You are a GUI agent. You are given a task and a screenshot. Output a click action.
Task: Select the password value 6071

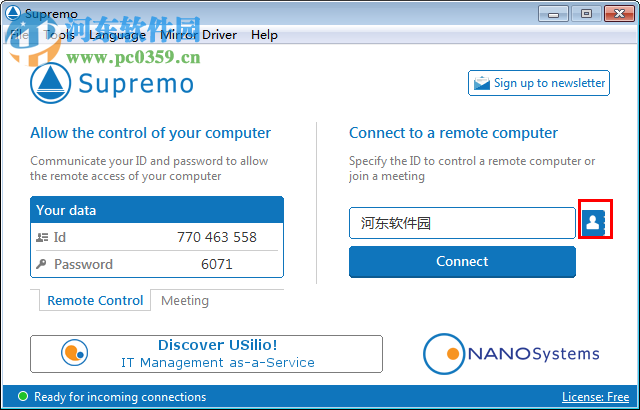pos(217,264)
